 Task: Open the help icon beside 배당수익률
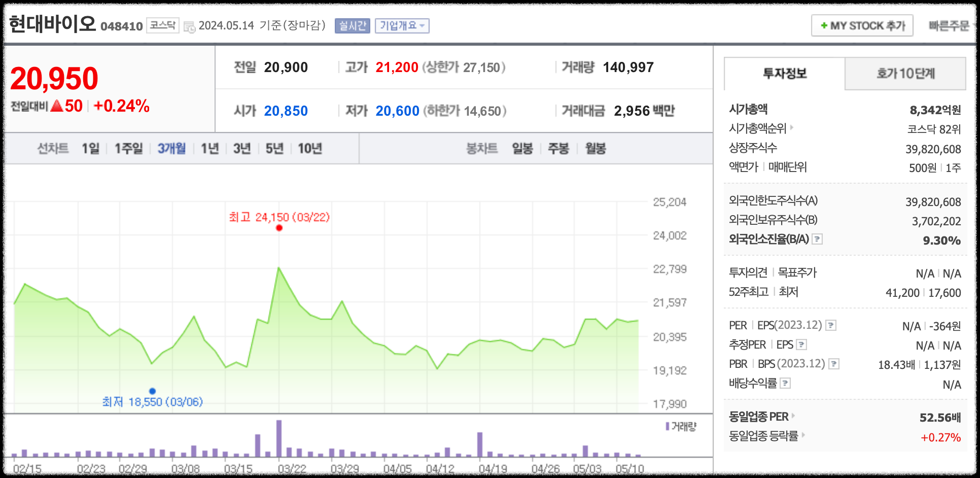785,383
